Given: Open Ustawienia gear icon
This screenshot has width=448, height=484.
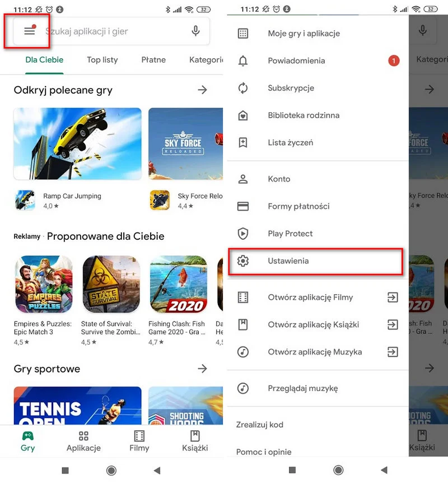Looking at the screenshot, I should 243,261.
